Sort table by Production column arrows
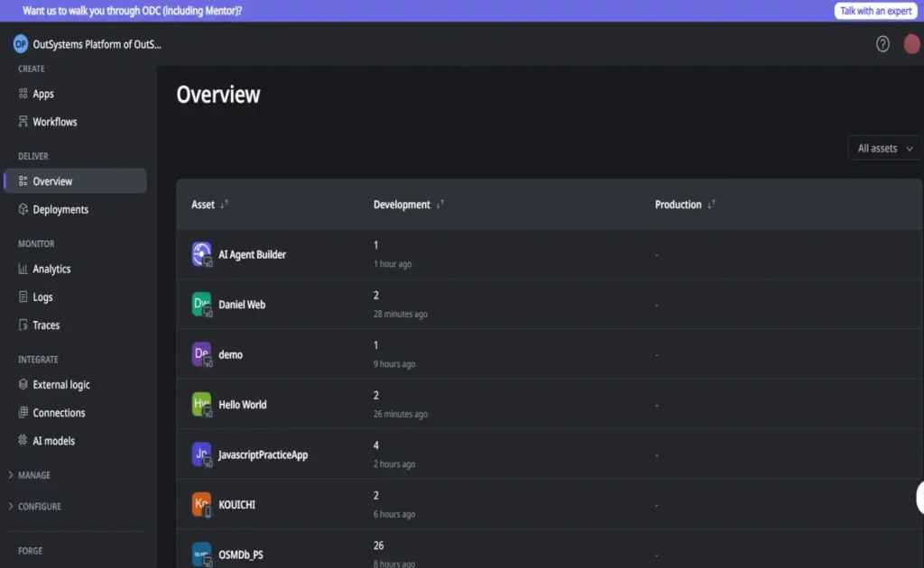Screen dimensions: 924x568 (x=711, y=205)
